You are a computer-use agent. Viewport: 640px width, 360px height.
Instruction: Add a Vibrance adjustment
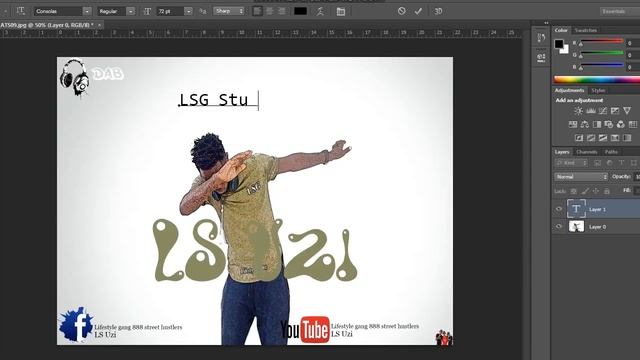tap(627, 111)
